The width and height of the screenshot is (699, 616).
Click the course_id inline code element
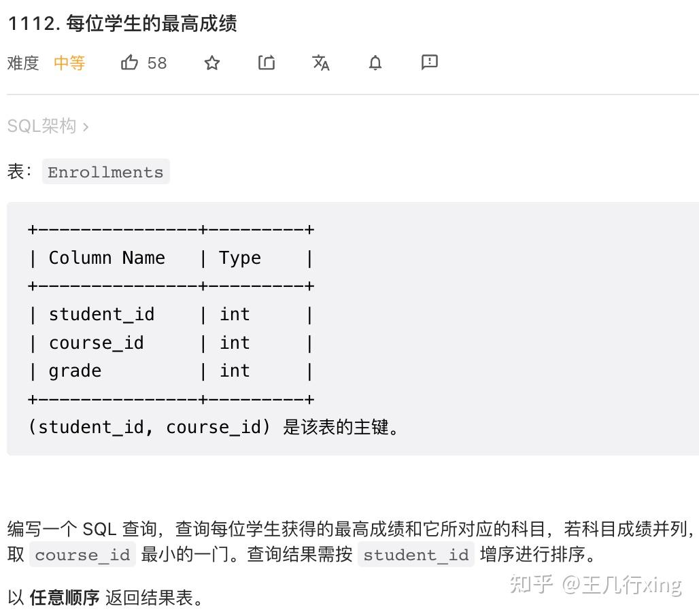(x=82, y=555)
